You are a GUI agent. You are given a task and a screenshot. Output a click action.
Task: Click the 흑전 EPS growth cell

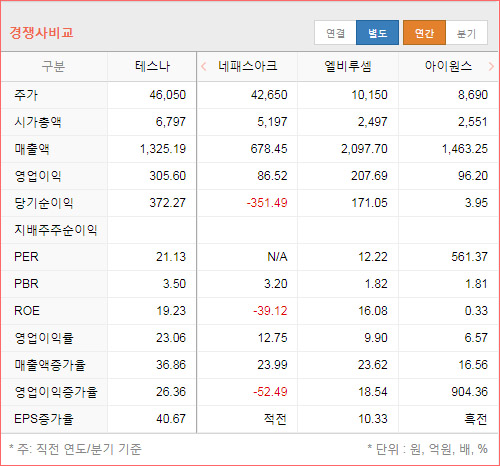tap(476, 419)
